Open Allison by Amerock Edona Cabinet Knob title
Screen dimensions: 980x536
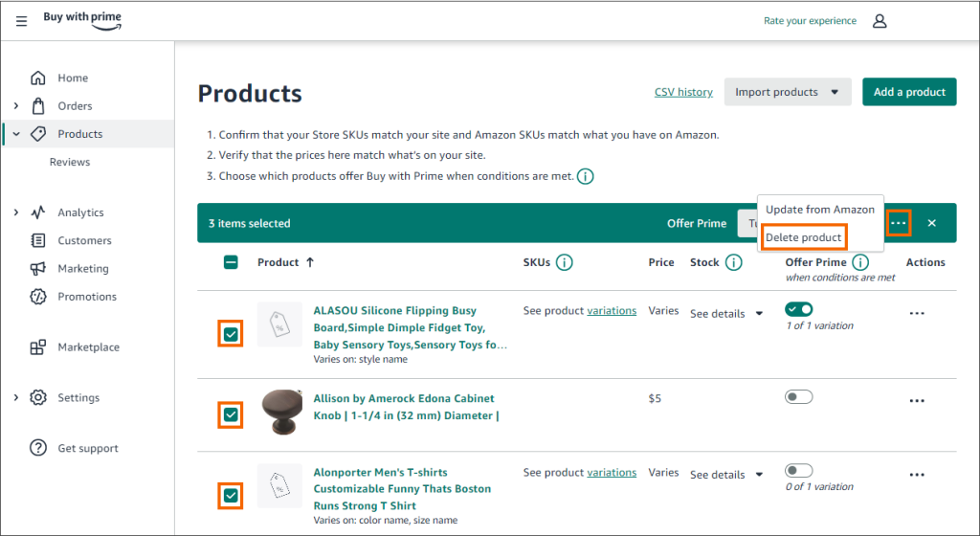pos(406,407)
